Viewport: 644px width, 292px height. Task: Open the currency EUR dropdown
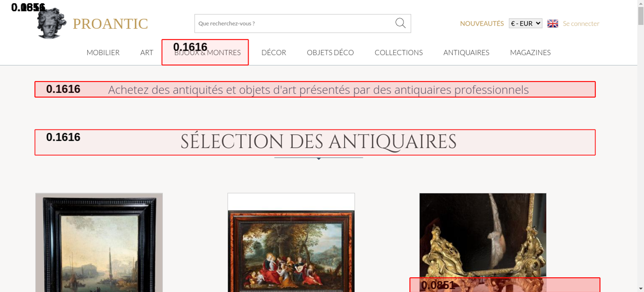[525, 23]
